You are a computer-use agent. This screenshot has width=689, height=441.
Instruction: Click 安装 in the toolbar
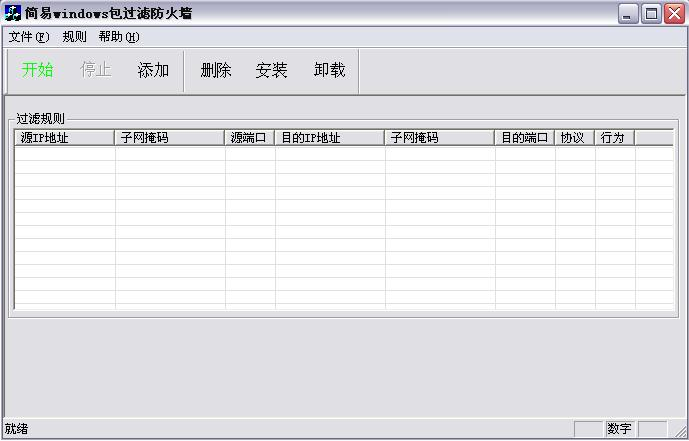tap(272, 70)
